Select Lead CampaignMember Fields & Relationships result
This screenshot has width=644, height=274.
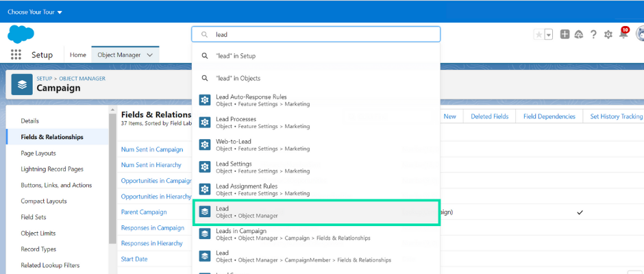point(316,256)
